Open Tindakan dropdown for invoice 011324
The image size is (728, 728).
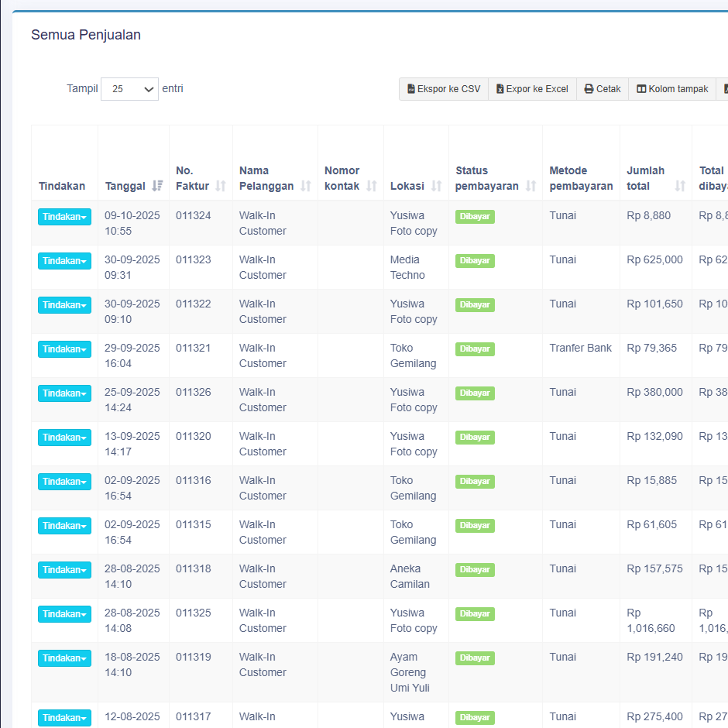click(64, 217)
